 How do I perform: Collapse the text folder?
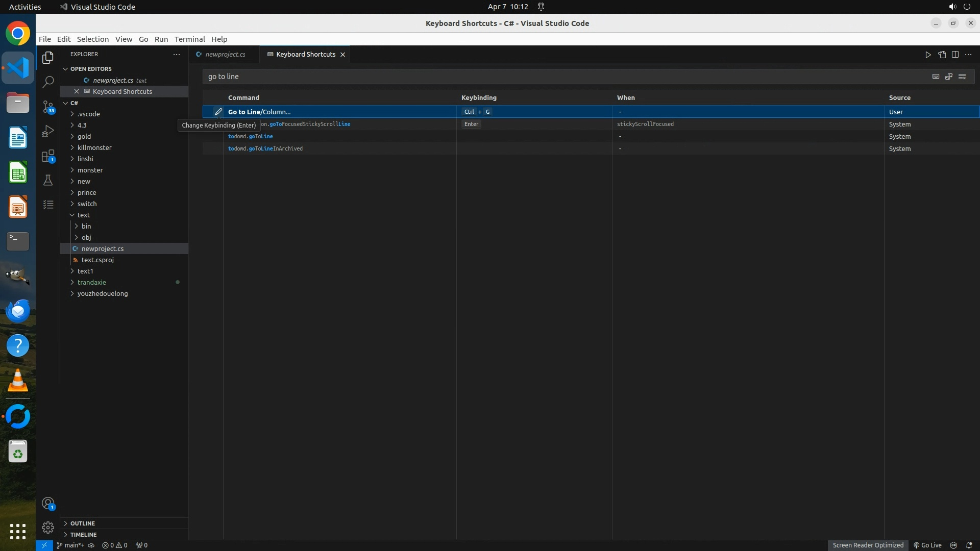pyautogui.click(x=83, y=215)
